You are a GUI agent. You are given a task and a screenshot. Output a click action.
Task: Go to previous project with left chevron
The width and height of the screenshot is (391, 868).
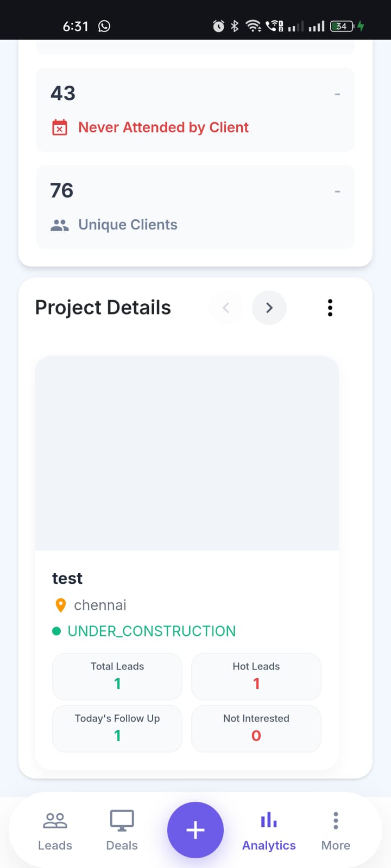(226, 308)
